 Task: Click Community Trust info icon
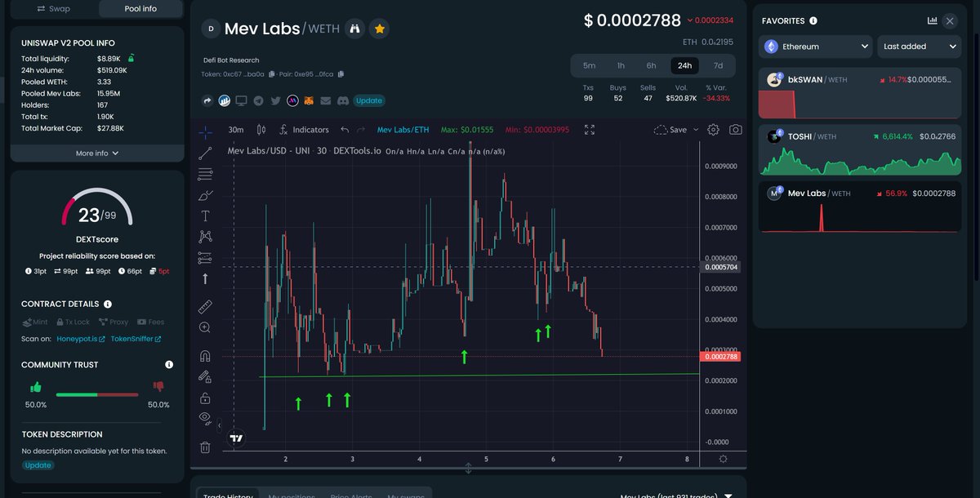click(169, 365)
